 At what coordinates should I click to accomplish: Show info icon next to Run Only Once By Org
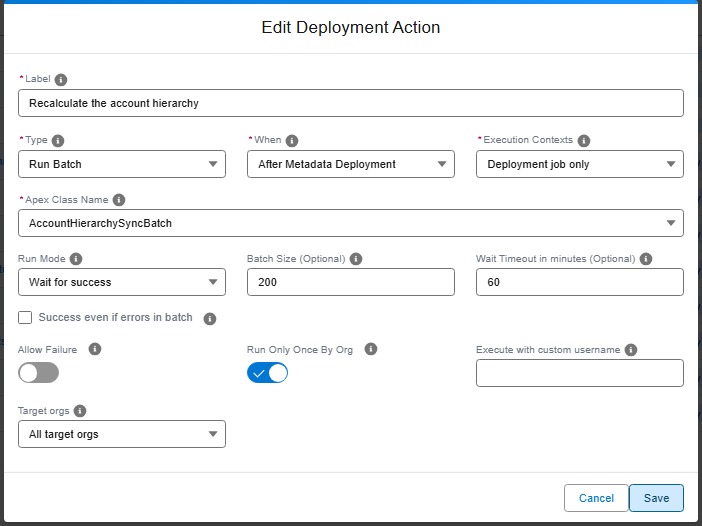[371, 349]
